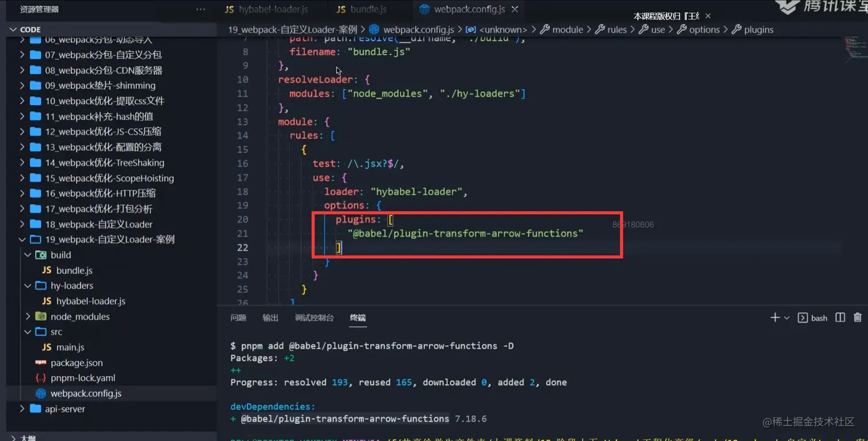Viewport: 868px width, 441px height.
Task: Click line number 16 in the gutter
Action: [x=242, y=164]
